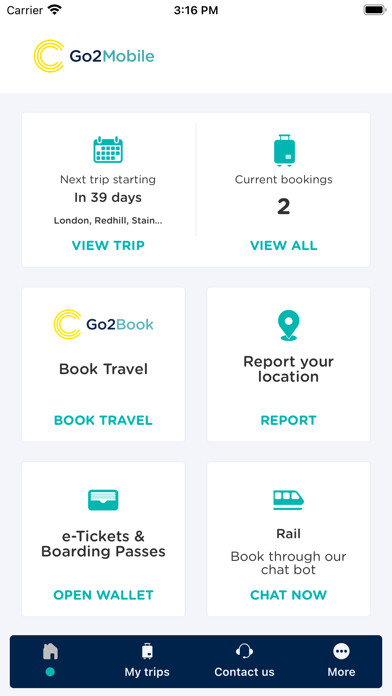
Task: Tap the Home icon in bottom bar
Action: coord(50,652)
